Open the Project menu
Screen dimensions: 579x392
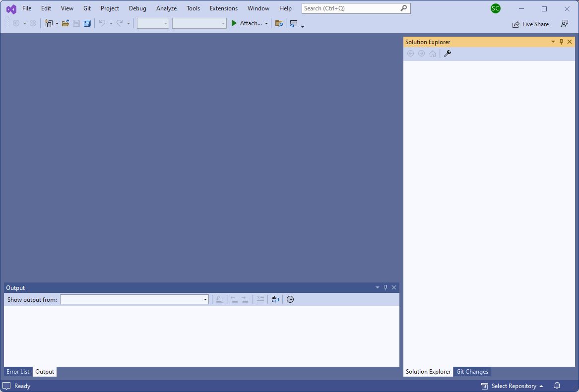(x=110, y=8)
